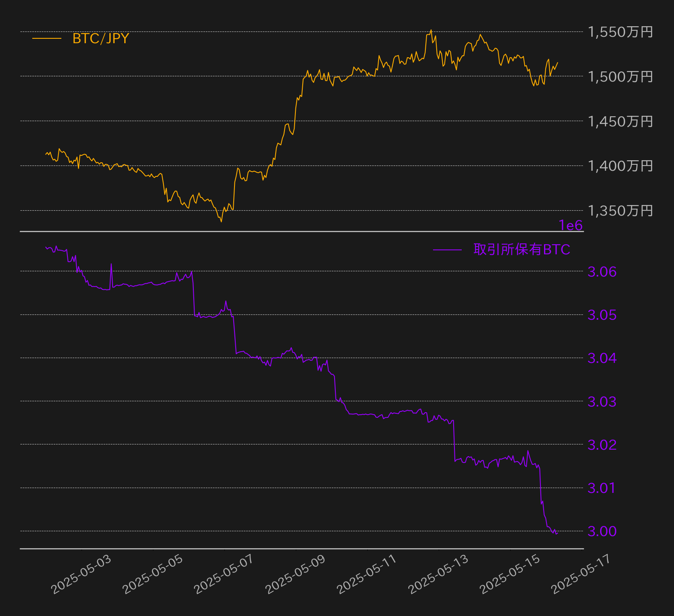Select the 1,500万円 axis label
This screenshot has width=674, height=616.
(x=620, y=76)
